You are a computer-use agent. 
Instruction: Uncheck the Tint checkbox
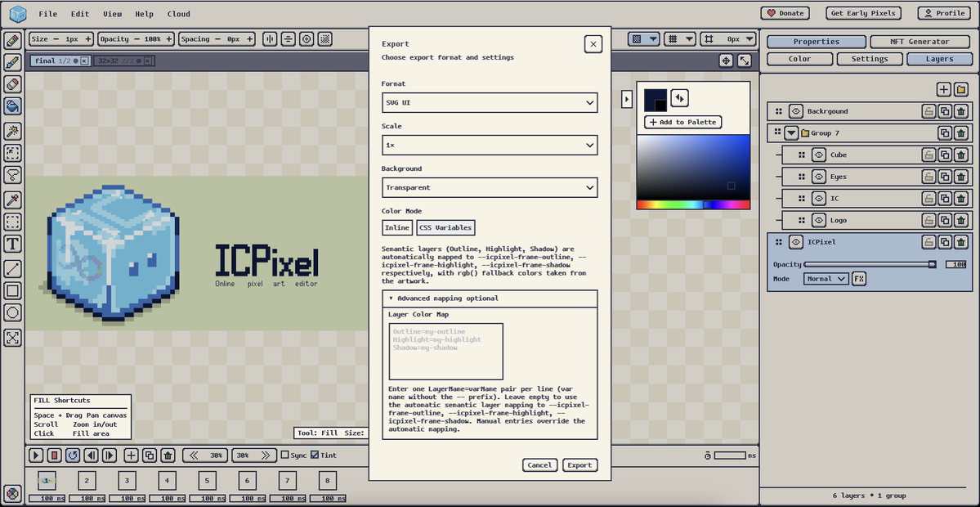315,455
